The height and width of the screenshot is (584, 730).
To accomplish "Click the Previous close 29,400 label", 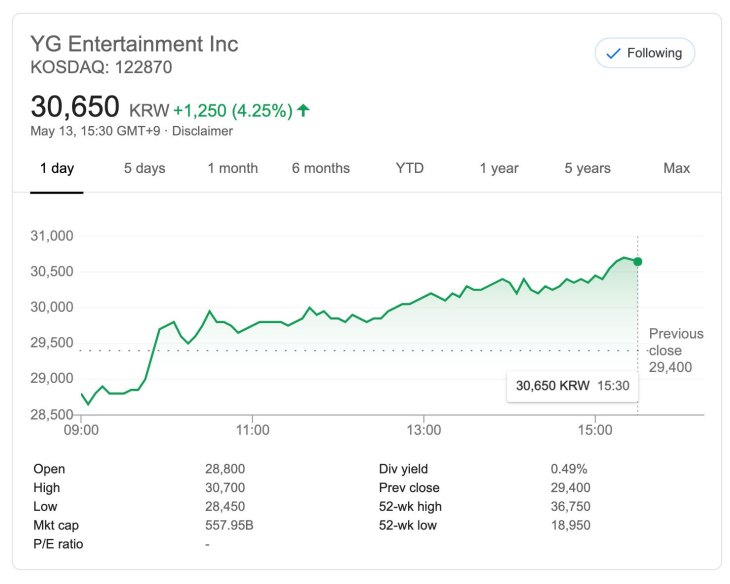I will click(x=676, y=350).
